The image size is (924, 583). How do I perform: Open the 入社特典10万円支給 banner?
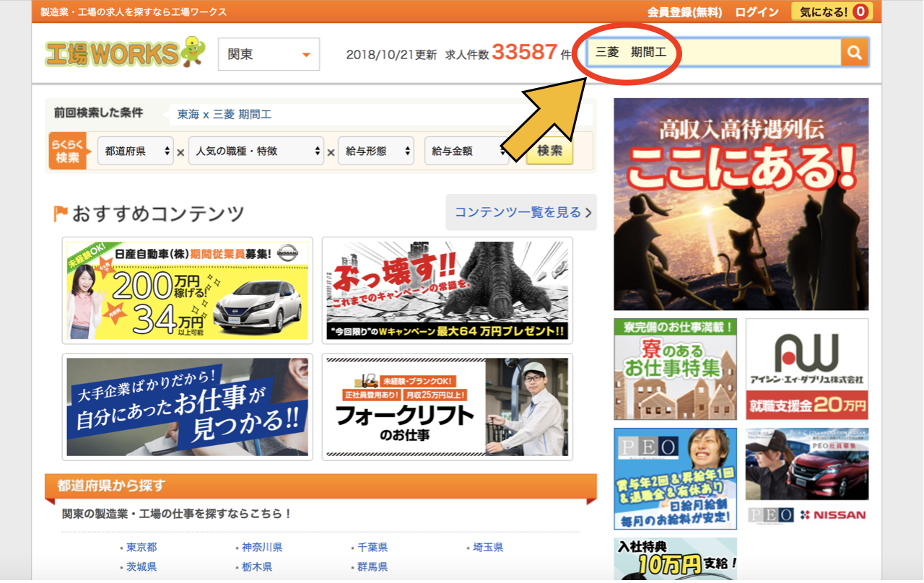click(676, 560)
